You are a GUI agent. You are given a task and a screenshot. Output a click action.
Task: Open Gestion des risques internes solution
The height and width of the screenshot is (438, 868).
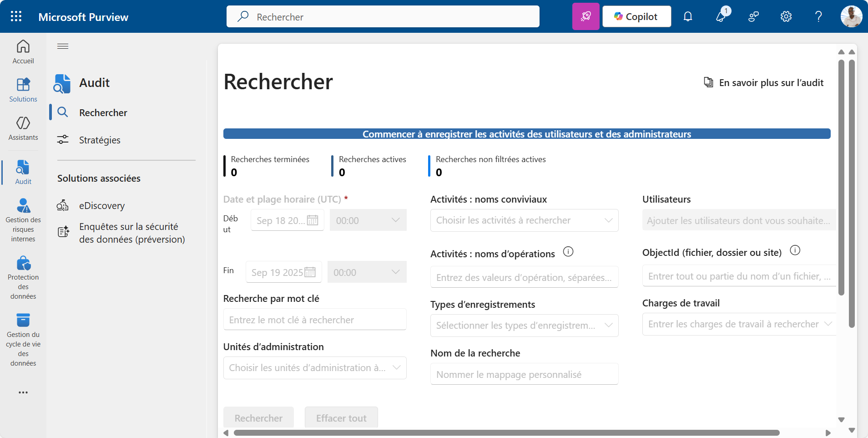click(23, 220)
